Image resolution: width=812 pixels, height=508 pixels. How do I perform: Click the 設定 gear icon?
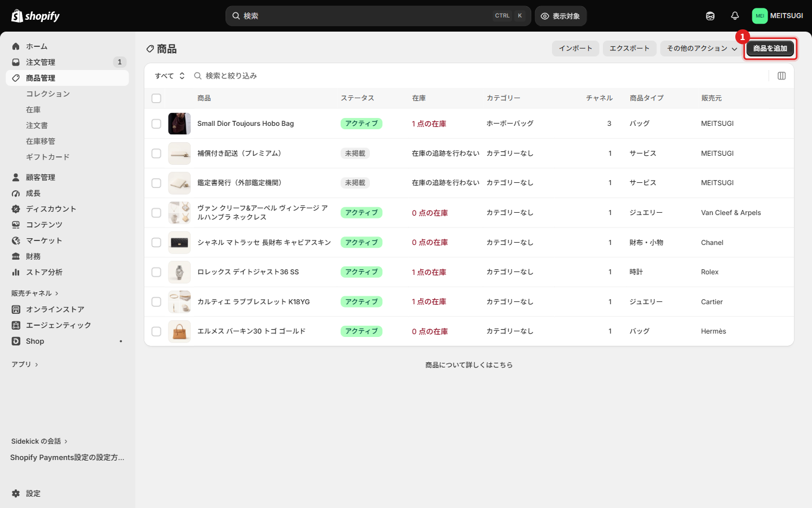(16, 493)
